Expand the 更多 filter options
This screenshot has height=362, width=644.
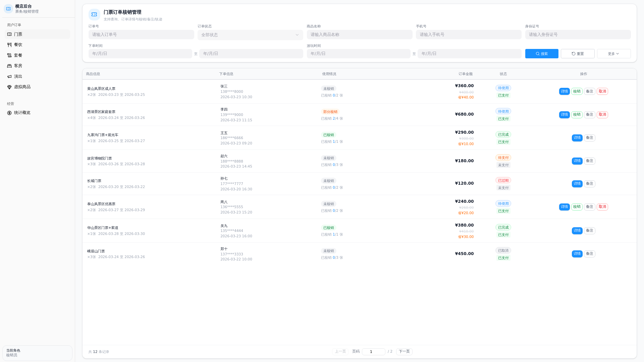click(x=614, y=54)
